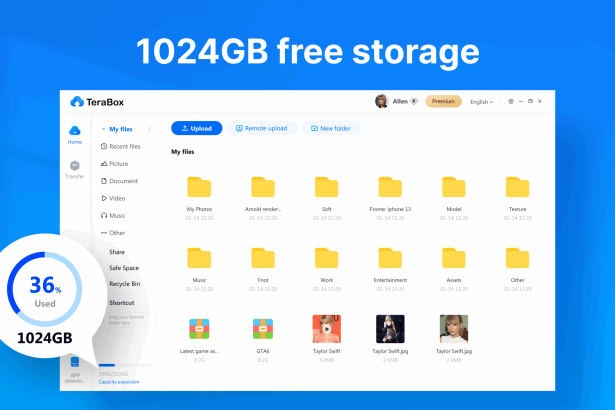615x410 pixels.
Task: Play the Taylor Swift video thumbnail
Action: (326, 329)
